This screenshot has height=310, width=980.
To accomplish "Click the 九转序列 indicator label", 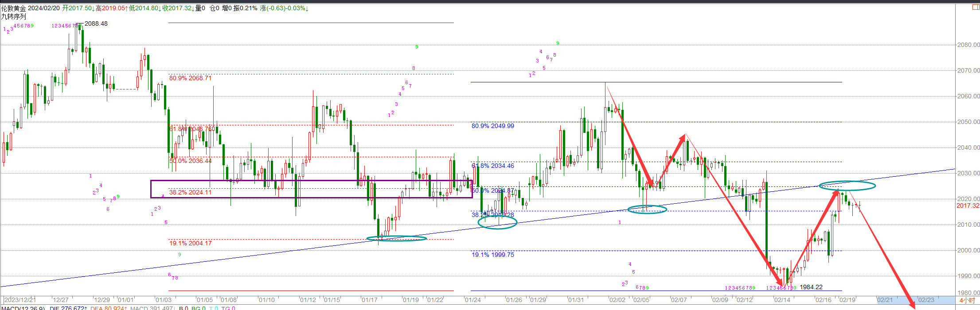I will coord(14,16).
